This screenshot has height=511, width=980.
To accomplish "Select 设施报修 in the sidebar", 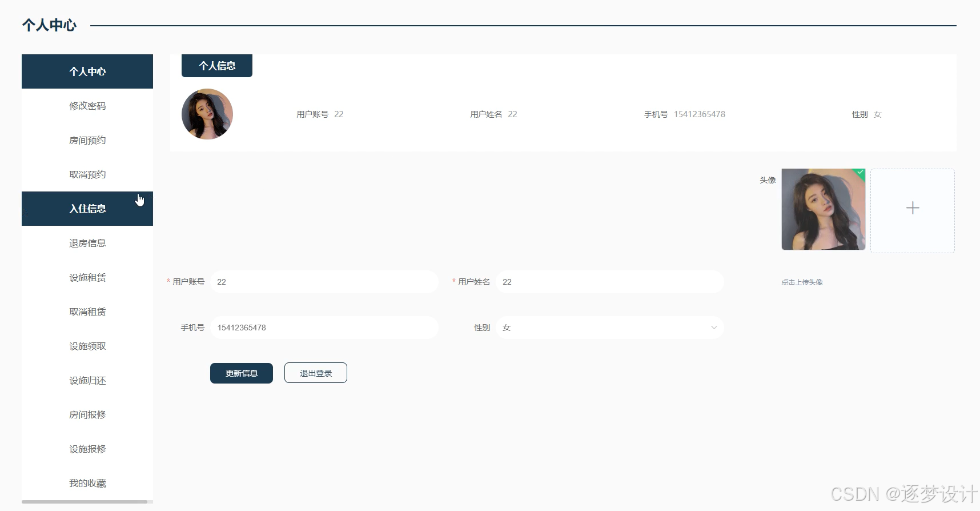I will click(87, 449).
